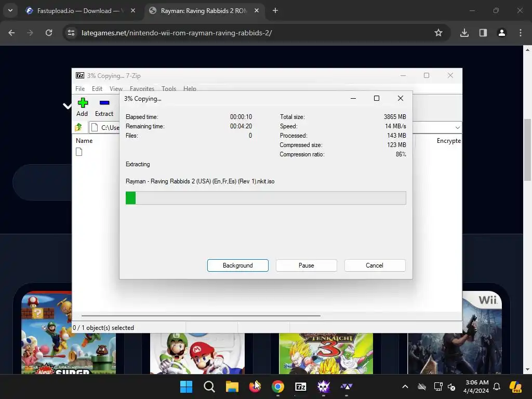Pause the extraction
Viewport: 532px width, 399px height.
307,265
